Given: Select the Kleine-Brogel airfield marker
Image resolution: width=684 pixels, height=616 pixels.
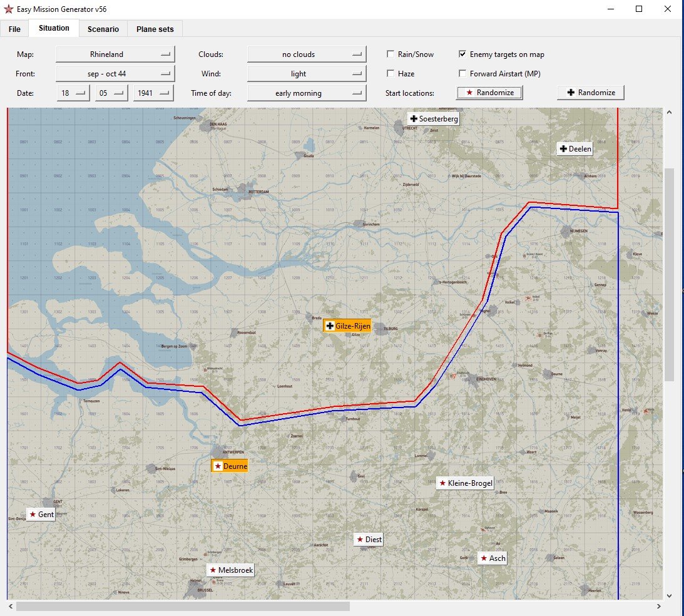Looking at the screenshot, I should [465, 483].
